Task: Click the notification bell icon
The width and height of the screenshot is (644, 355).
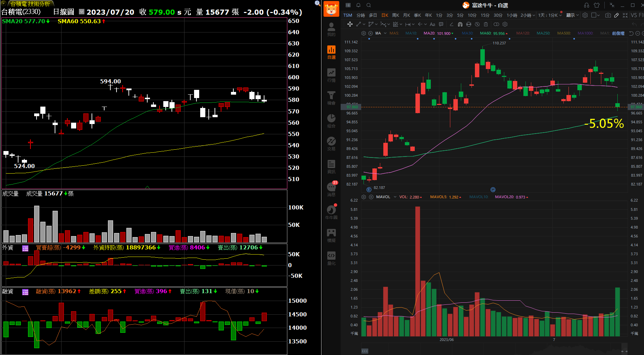Action: coord(358,5)
